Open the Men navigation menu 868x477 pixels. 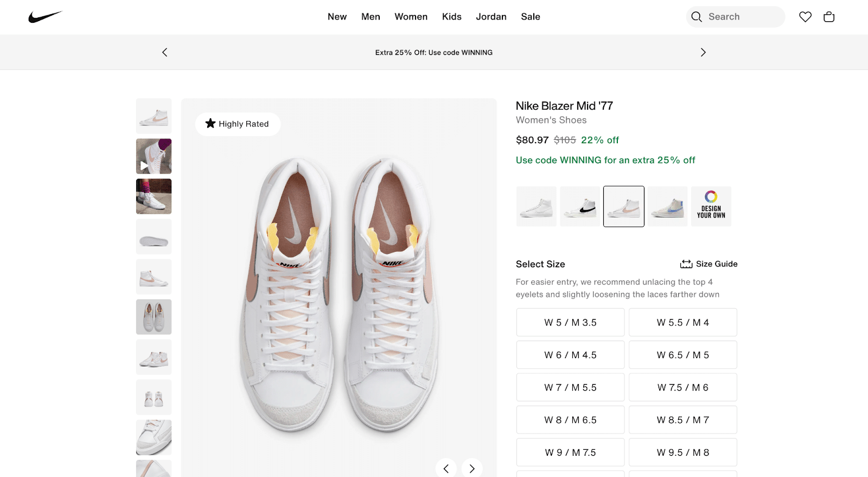coord(371,17)
